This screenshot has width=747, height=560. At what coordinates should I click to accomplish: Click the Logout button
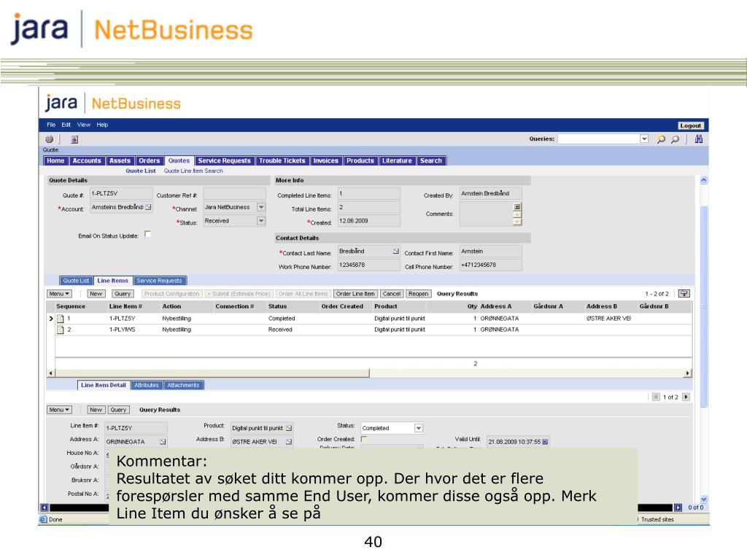(x=690, y=125)
